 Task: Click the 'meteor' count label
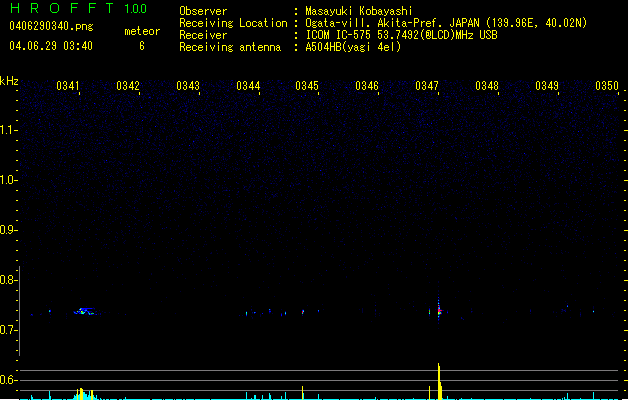(142, 31)
